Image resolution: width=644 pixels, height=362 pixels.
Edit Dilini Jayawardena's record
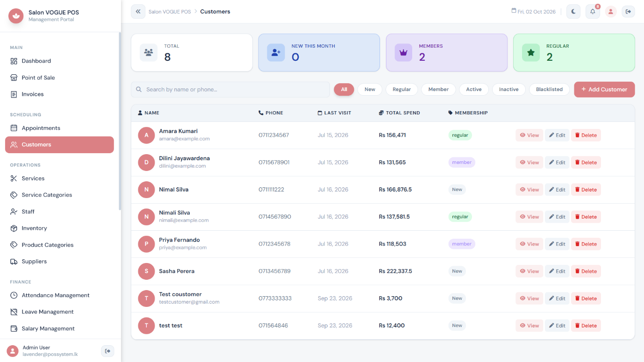click(557, 163)
